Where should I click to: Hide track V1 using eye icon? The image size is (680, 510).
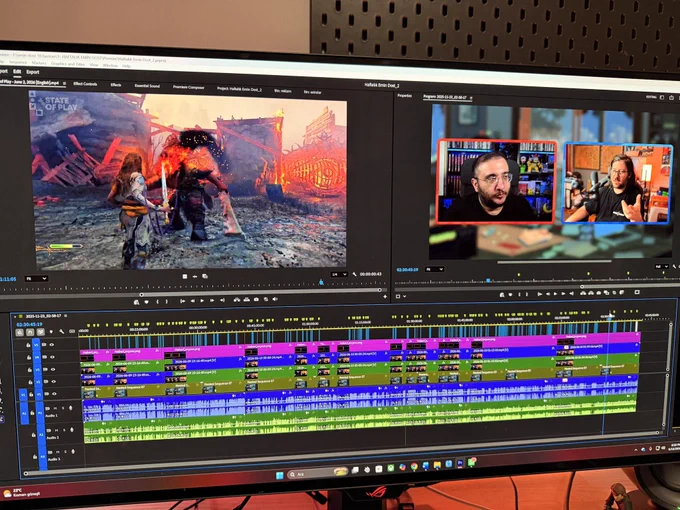pyautogui.click(x=54, y=394)
